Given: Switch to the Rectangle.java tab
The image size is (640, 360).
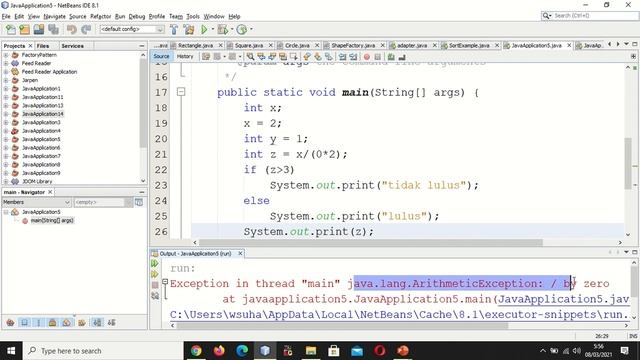Looking at the screenshot, I should tap(196, 45).
